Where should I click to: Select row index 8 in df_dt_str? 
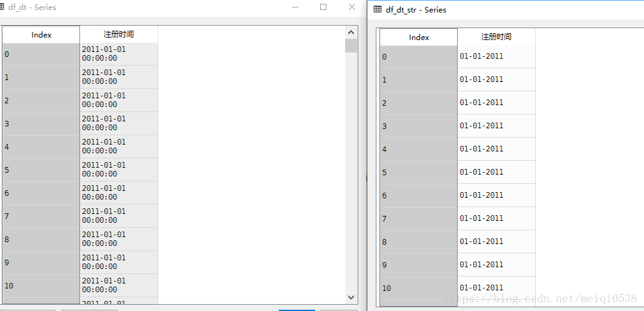(x=419, y=242)
